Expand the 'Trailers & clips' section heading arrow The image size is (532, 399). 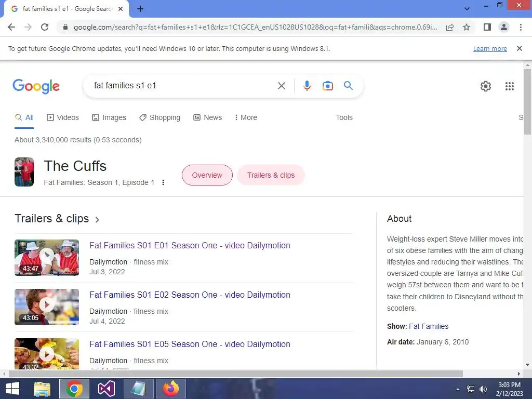(97, 220)
